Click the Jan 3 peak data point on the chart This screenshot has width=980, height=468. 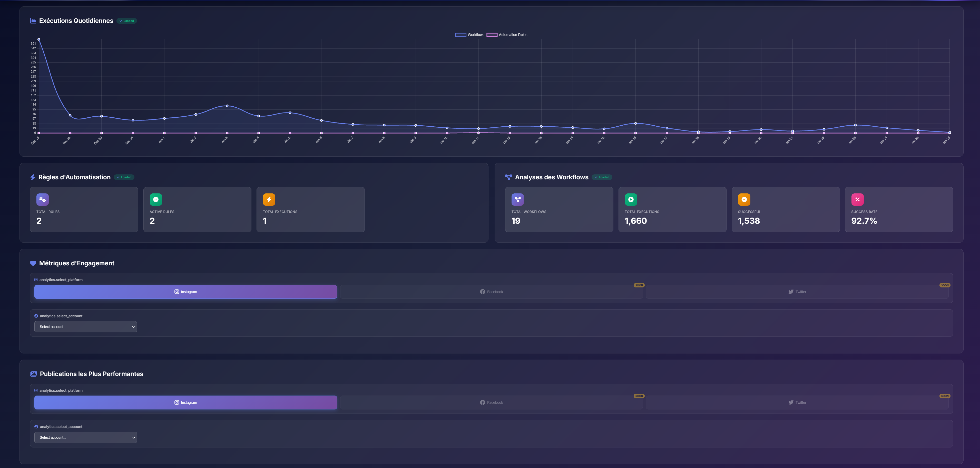227,106
